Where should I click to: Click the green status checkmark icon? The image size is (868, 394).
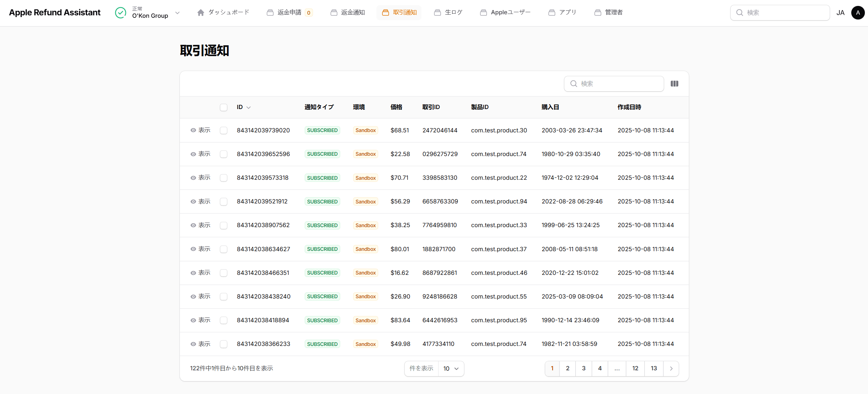(x=121, y=13)
